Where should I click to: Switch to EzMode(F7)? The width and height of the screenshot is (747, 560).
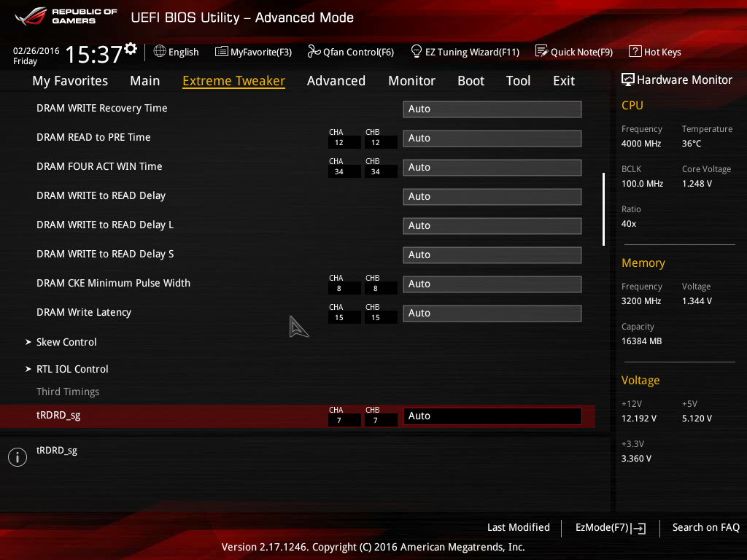[x=611, y=528]
